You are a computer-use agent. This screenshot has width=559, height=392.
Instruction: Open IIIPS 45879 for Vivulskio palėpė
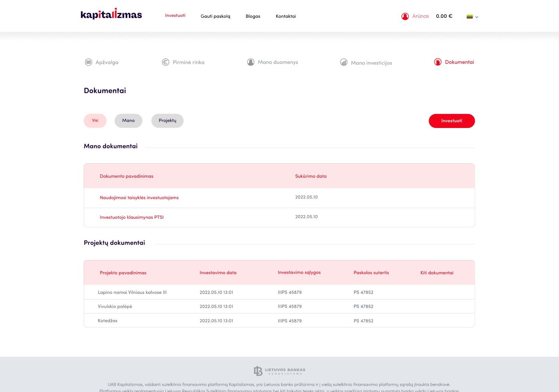coord(290,306)
